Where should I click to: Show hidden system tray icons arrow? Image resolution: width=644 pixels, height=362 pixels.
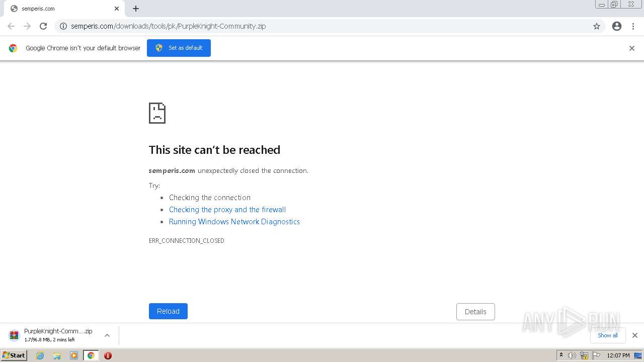pyautogui.click(x=561, y=355)
